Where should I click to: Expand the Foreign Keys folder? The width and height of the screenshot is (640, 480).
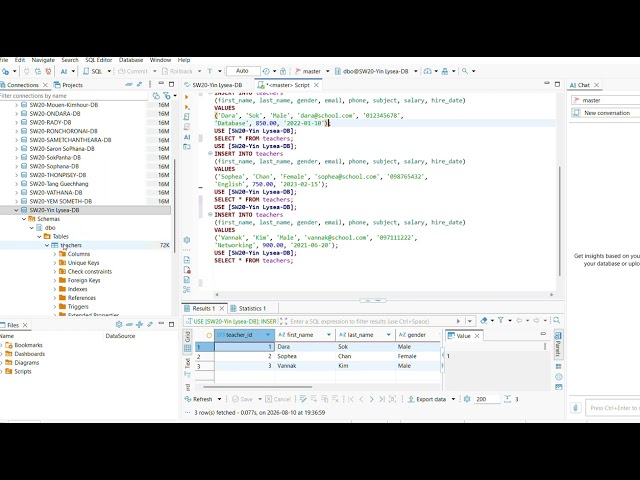coord(55,280)
